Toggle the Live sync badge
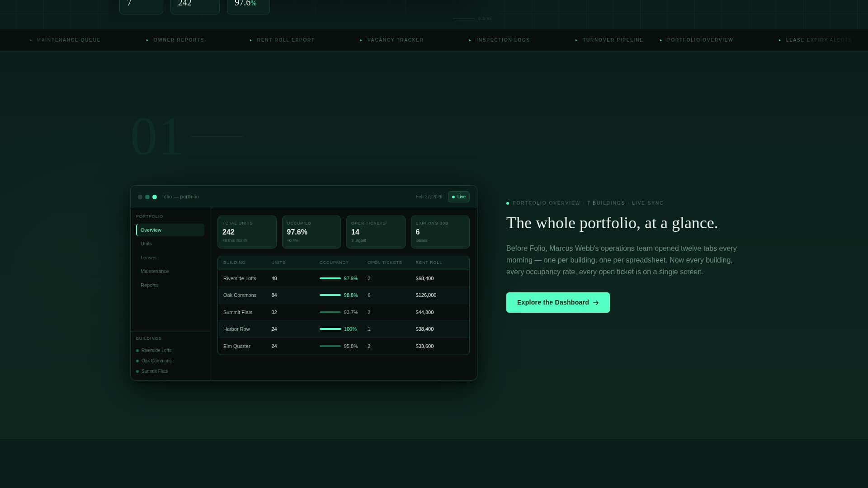The image size is (868, 488). click(458, 197)
